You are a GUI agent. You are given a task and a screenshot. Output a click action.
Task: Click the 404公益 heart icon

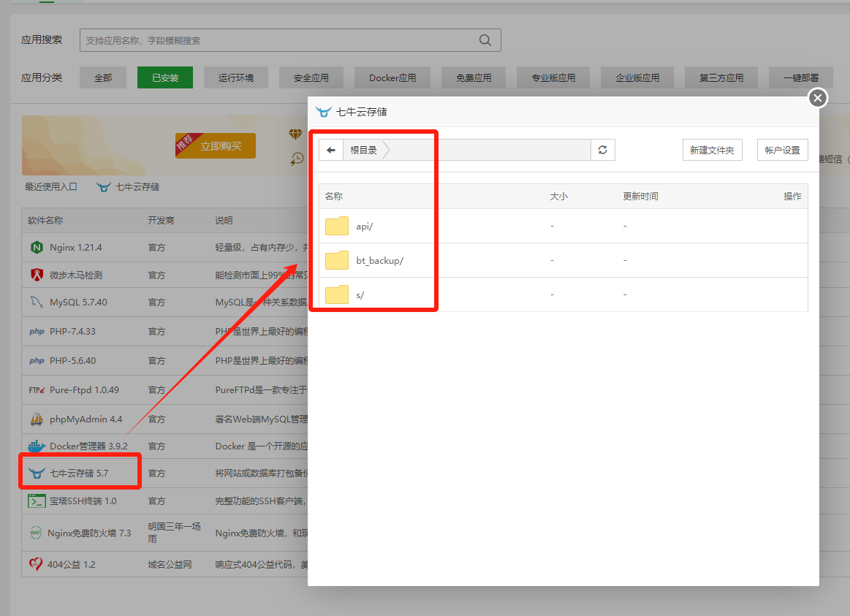(x=36, y=564)
